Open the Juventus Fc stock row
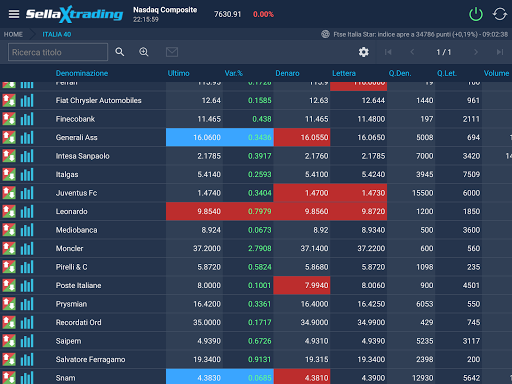Screen dimensions: 512x384 click(x=256, y=193)
